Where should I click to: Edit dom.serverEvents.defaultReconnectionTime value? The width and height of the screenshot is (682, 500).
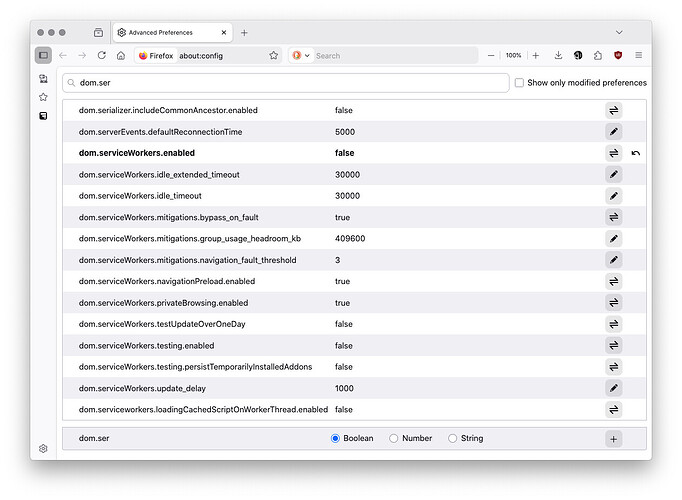(614, 132)
